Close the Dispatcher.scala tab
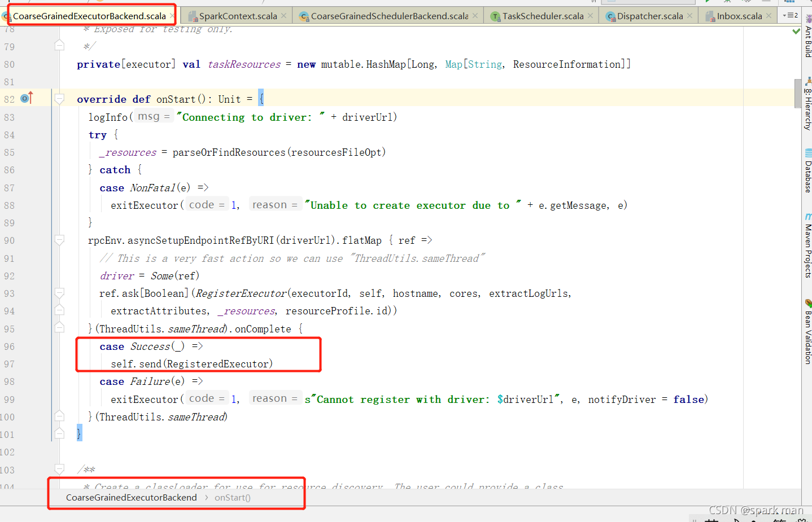This screenshot has height=522, width=812. (x=689, y=16)
